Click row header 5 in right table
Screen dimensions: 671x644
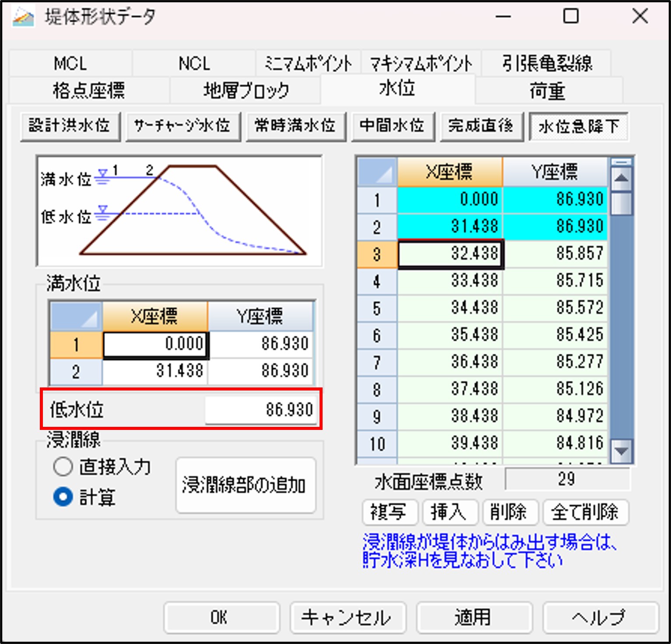[377, 308]
